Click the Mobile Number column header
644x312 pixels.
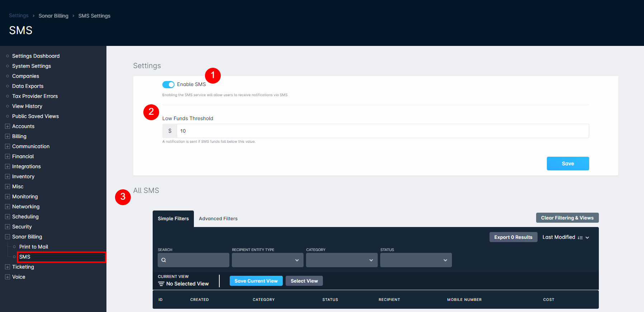coord(464,299)
